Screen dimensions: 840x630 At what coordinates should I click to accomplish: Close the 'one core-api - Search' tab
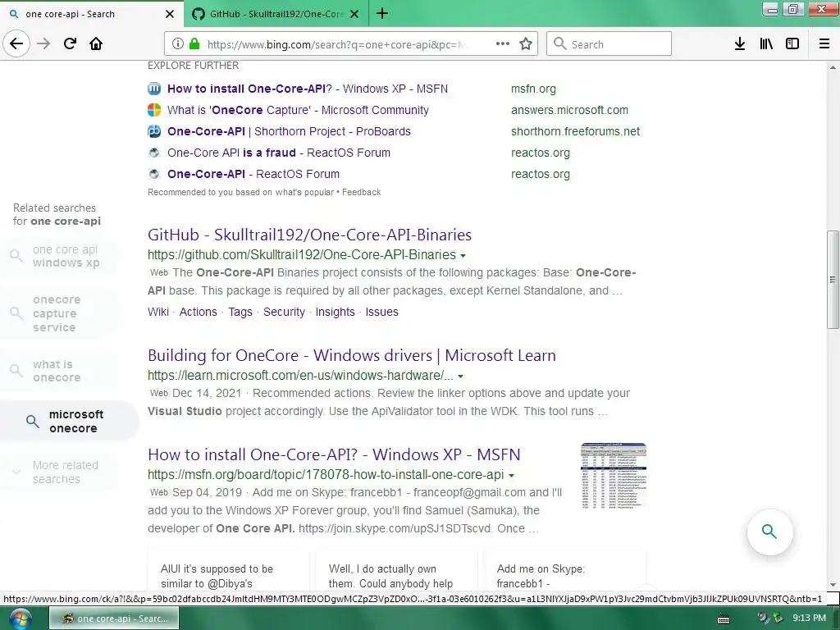pyautogui.click(x=170, y=14)
